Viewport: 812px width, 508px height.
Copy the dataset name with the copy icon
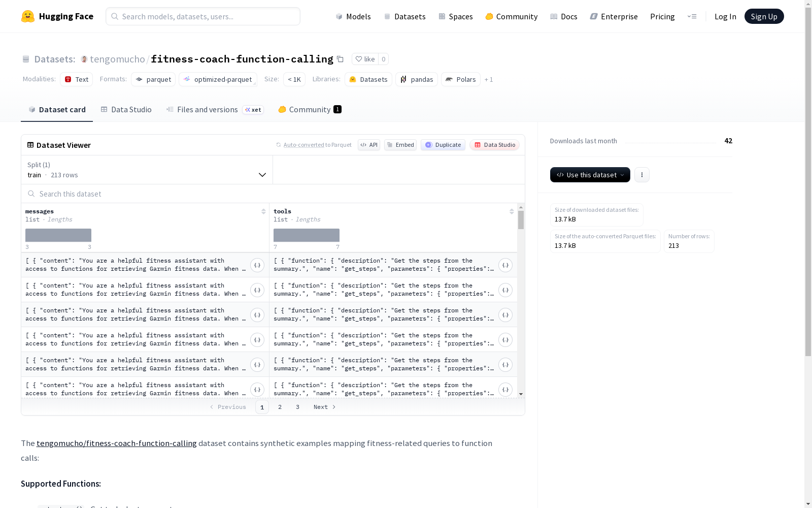click(340, 59)
